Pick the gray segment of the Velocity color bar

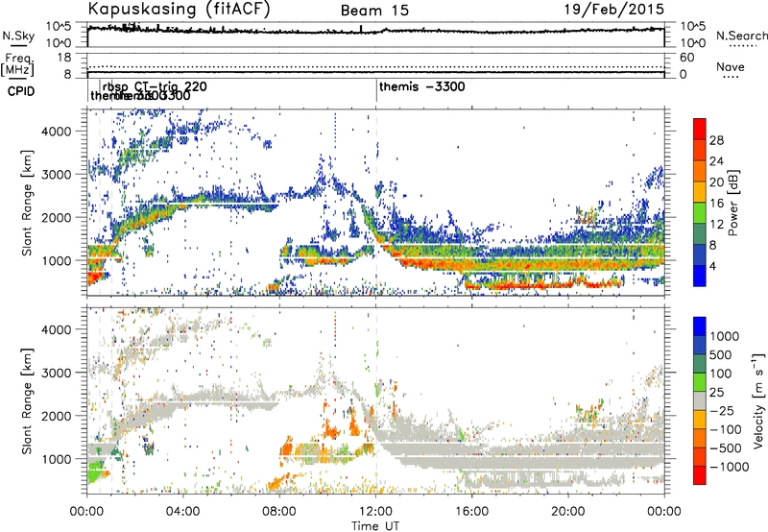pyautogui.click(x=700, y=400)
